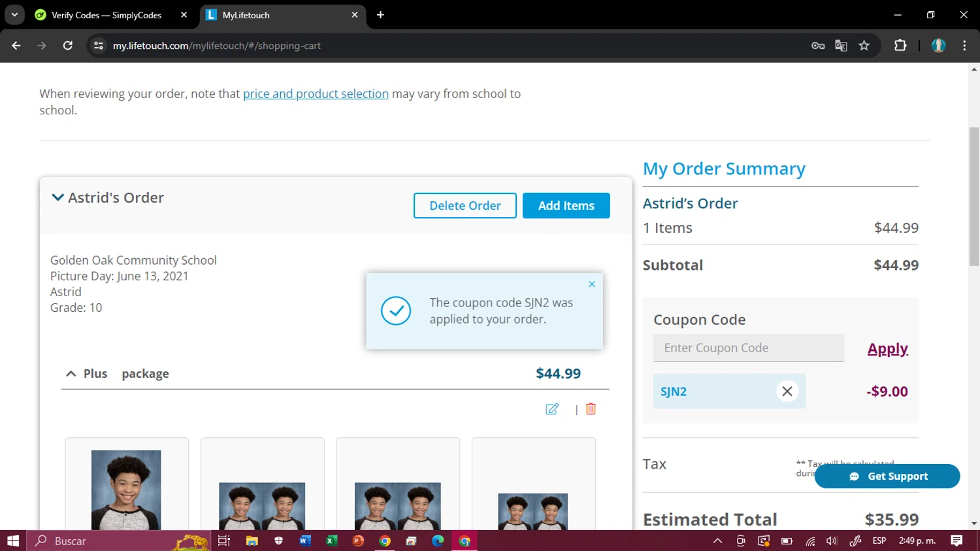Open File Explorer from taskbar
The height and width of the screenshot is (551, 980).
click(252, 541)
